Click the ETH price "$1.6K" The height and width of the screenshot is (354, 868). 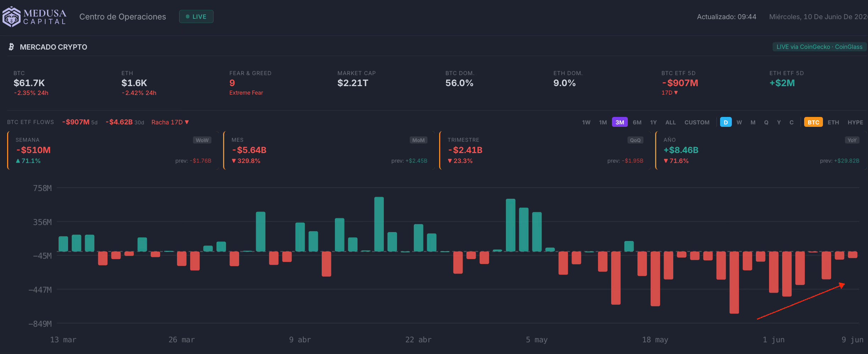pos(134,83)
